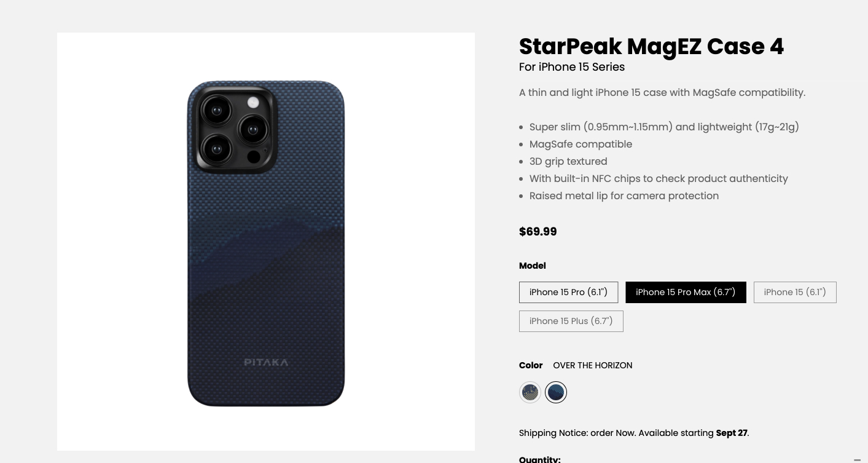868x463 pixels.
Task: Click the StarPeak MagEZ Case 4 title
Action: pyautogui.click(x=651, y=47)
